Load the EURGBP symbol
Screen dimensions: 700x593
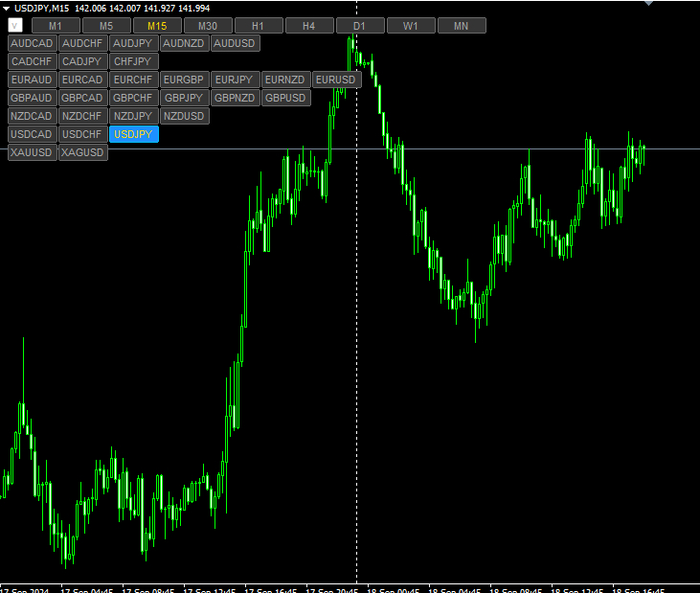[184, 80]
